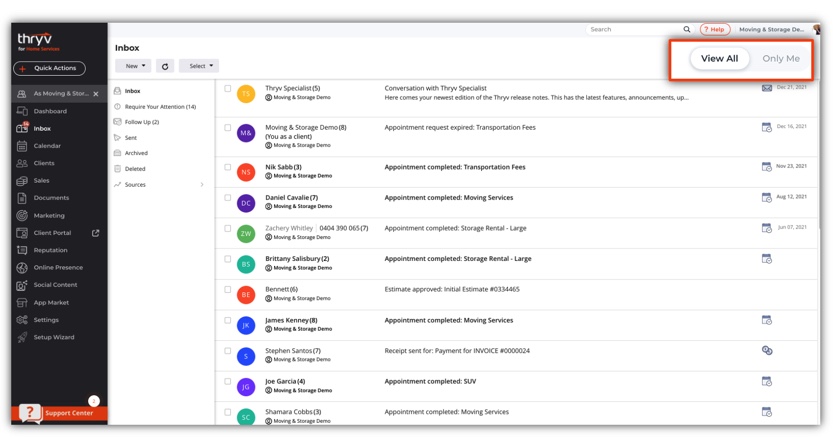Viewport: 837px width, 447px height.
Task: Open the Inbox folder
Action: [x=132, y=91]
